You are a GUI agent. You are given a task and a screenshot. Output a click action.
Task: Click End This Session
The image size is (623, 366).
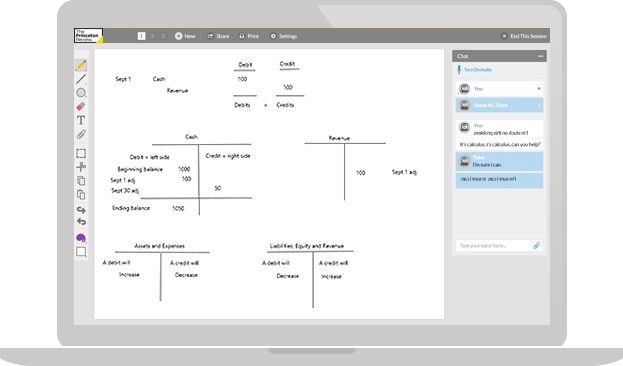click(x=524, y=36)
